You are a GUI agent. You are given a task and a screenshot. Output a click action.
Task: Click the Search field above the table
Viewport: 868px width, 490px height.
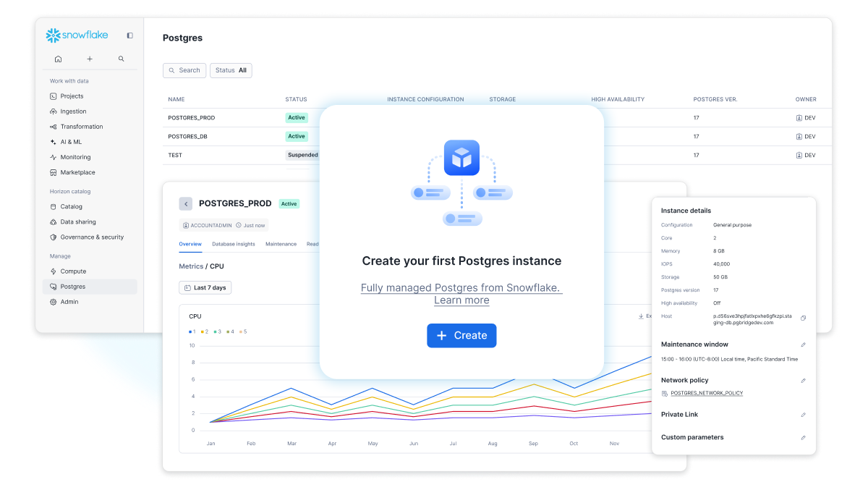(x=184, y=70)
